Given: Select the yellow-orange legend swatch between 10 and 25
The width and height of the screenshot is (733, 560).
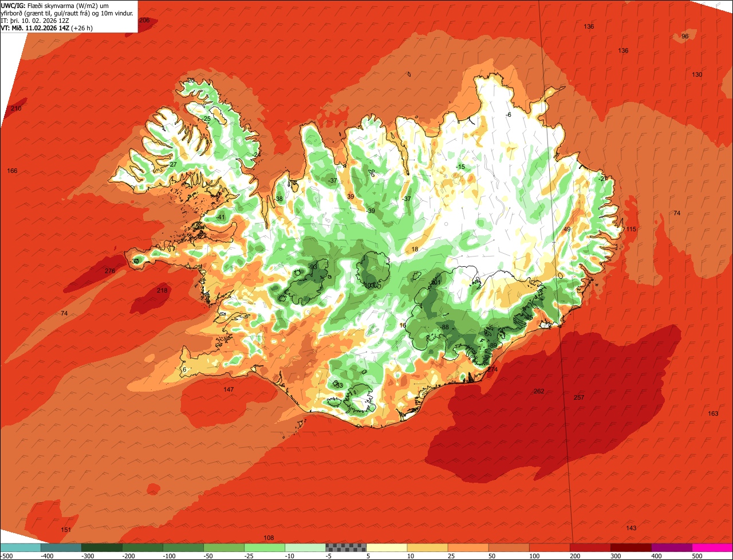Looking at the screenshot, I should click(427, 547).
